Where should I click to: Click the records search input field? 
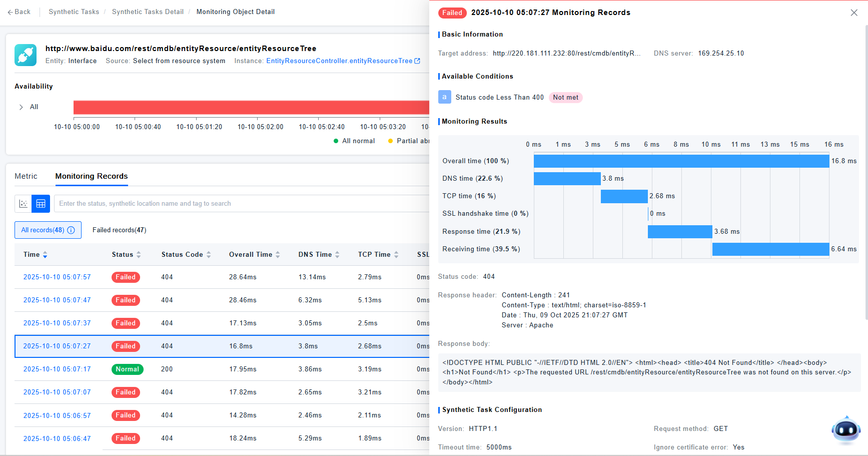pyautogui.click(x=240, y=204)
